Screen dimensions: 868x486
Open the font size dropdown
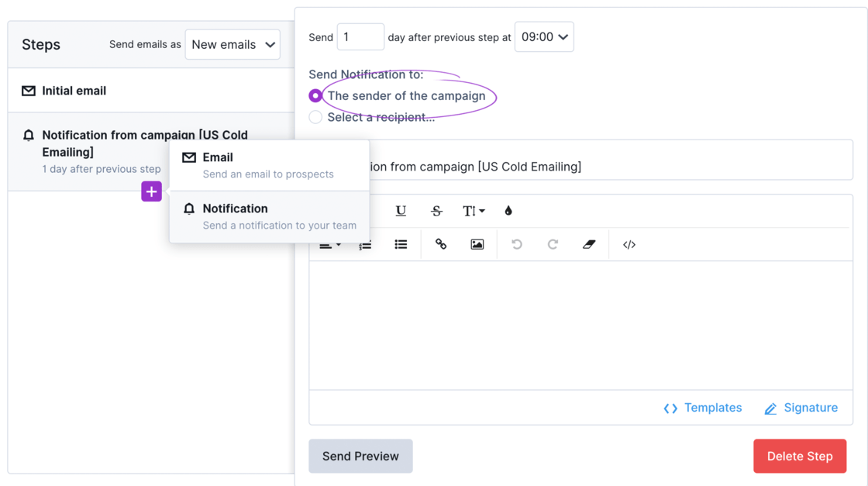474,211
